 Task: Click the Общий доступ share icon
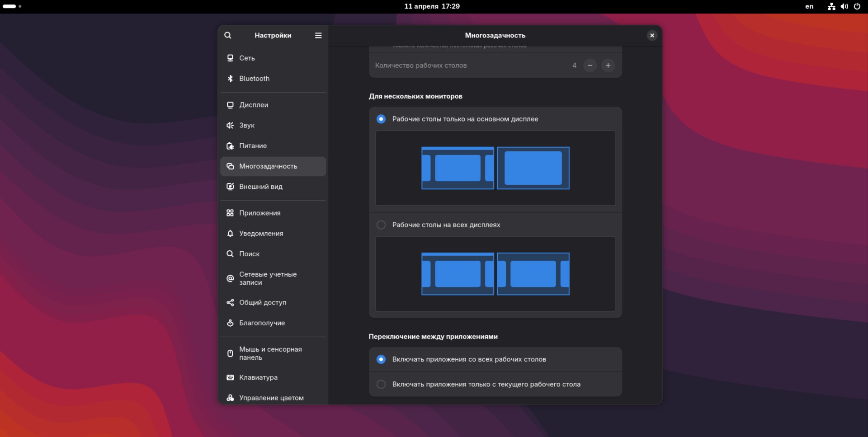[230, 303]
